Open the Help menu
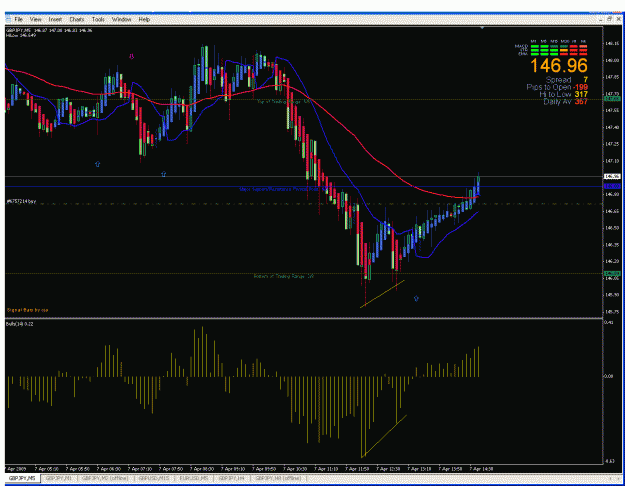The image size is (625, 486). coord(144,19)
